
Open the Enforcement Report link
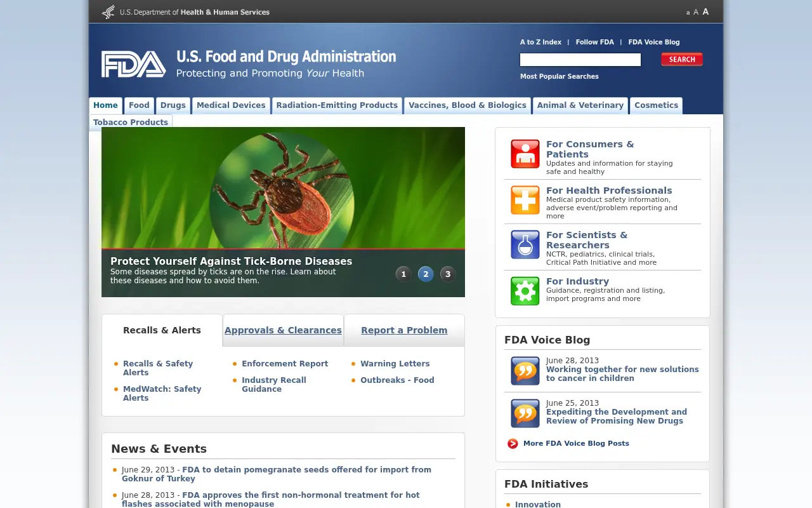(285, 364)
